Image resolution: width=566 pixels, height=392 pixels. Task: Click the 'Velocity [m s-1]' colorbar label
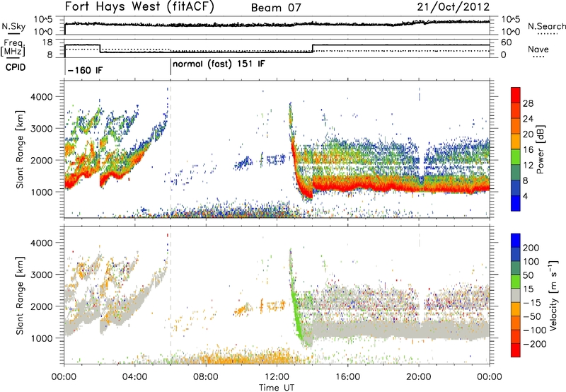coord(553,295)
